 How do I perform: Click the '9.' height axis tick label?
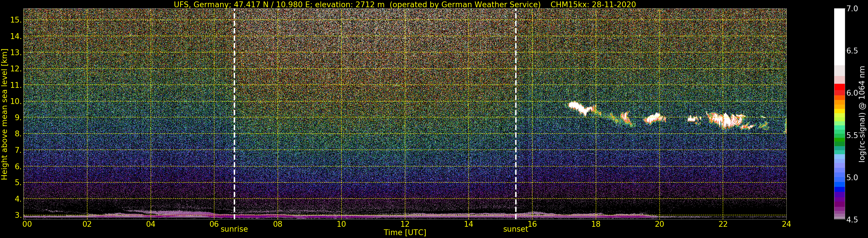tap(18, 118)
